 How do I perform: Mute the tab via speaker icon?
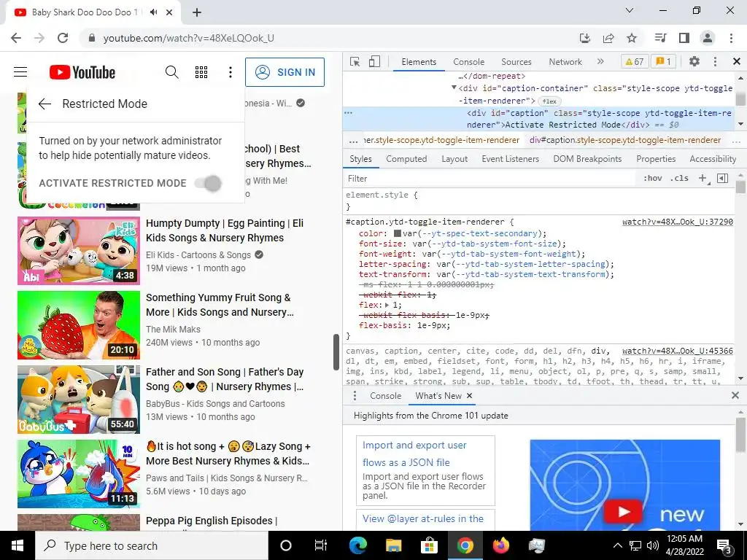pyautogui.click(x=153, y=12)
